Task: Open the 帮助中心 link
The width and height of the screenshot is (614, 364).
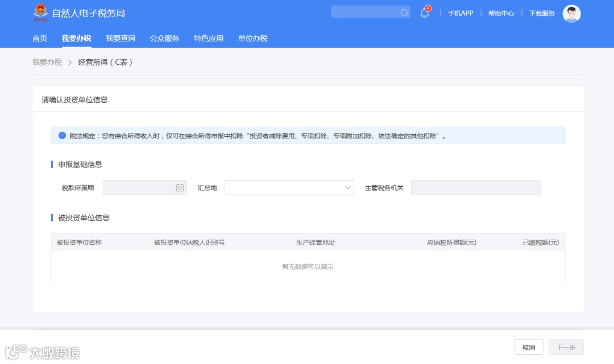Action: pos(501,13)
